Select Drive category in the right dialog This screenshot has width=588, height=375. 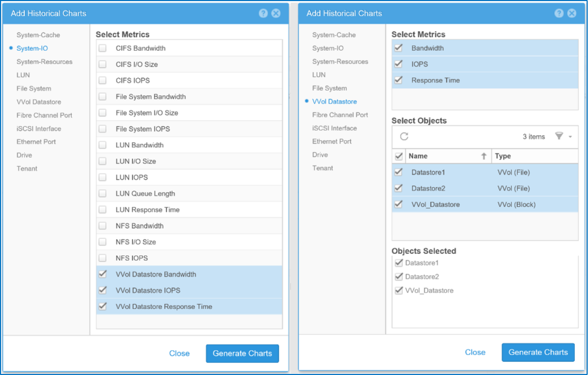320,155
